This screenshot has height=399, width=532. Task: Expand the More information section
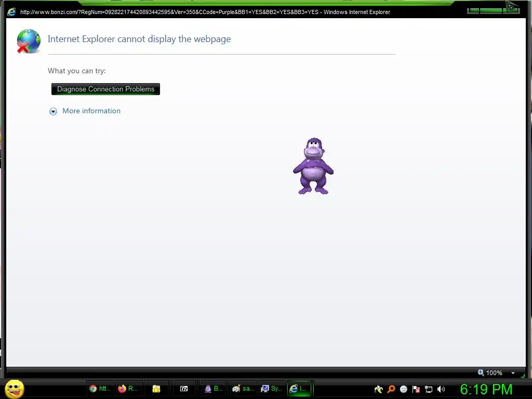coord(54,111)
